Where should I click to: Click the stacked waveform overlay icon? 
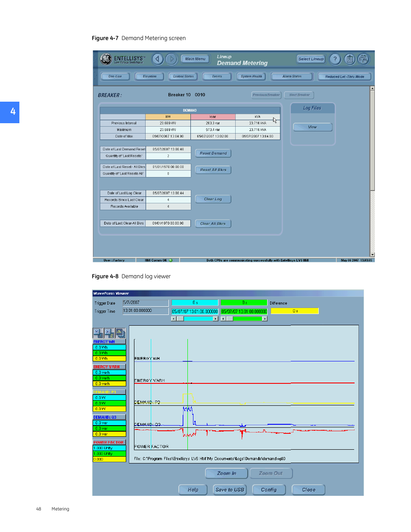(x=120, y=333)
